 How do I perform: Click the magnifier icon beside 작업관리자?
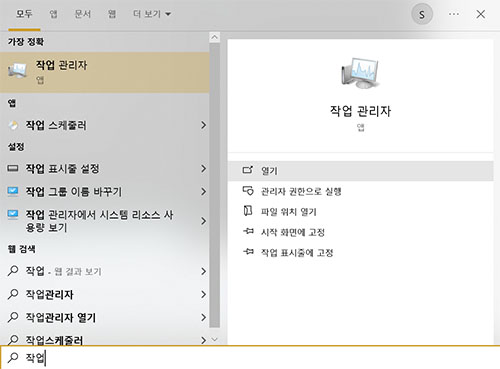pos(13,294)
